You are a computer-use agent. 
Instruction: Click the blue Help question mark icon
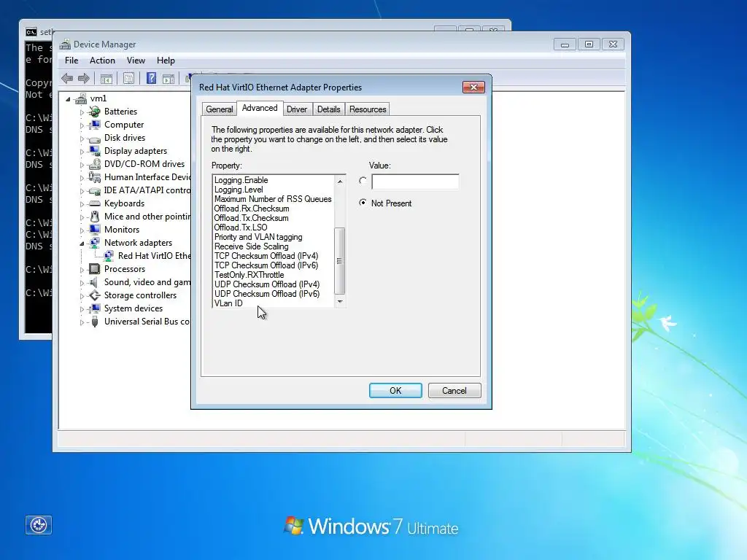pos(152,79)
